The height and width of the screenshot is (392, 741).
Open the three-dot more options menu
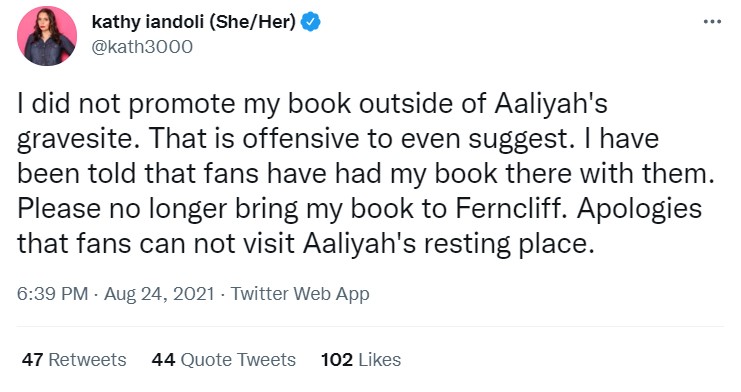712,22
